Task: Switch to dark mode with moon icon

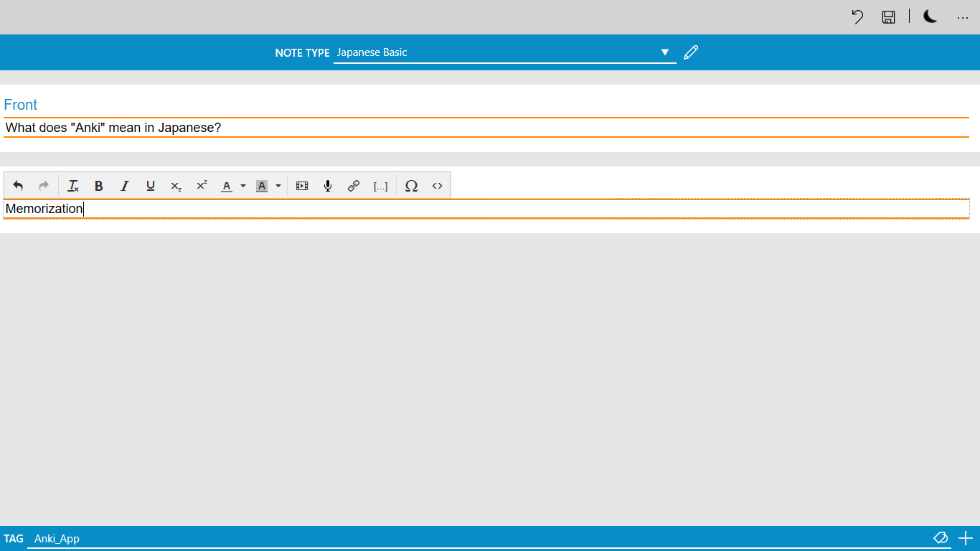Action: (x=930, y=17)
